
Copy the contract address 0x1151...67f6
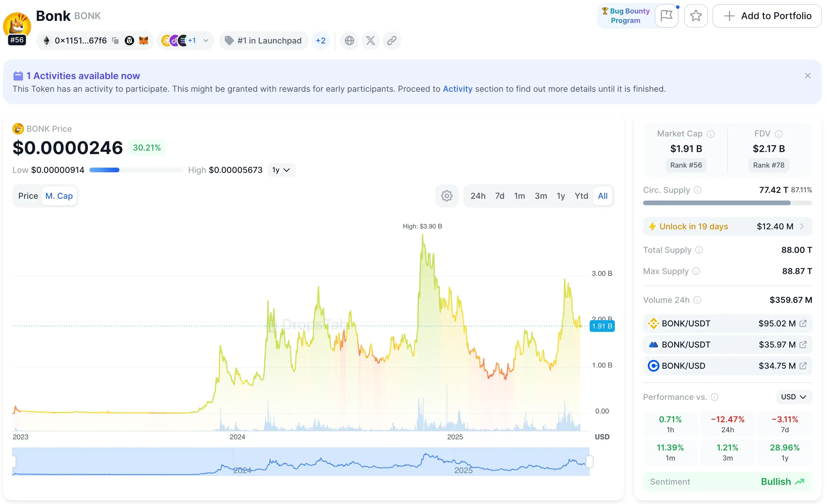[x=115, y=41]
